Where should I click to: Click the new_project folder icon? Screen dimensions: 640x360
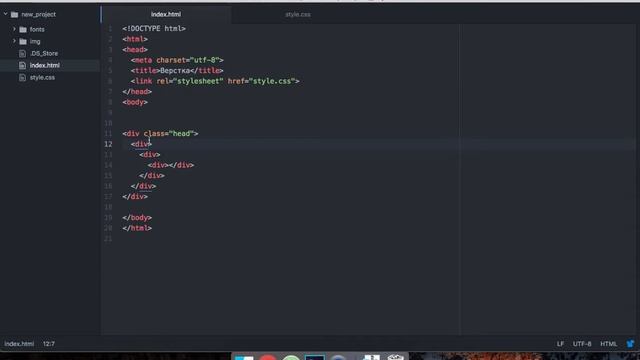[15, 15]
